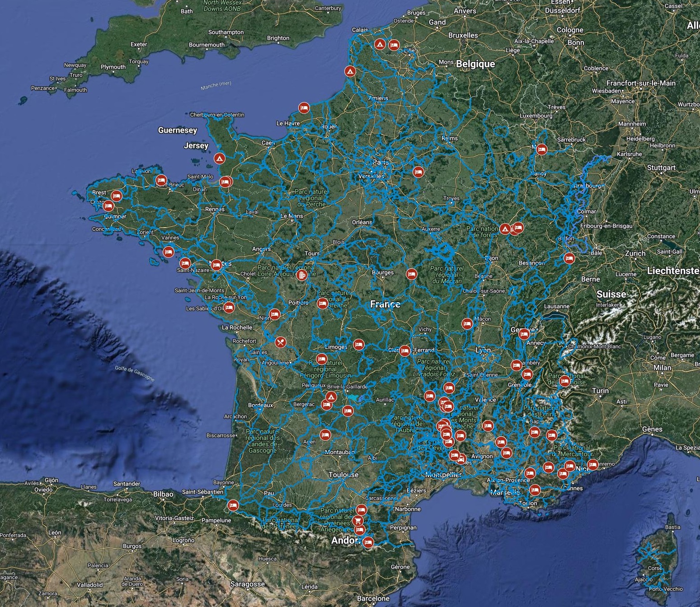Select the tent marker northeast of Bergerac
This screenshot has height=607, width=700.
click(331, 397)
